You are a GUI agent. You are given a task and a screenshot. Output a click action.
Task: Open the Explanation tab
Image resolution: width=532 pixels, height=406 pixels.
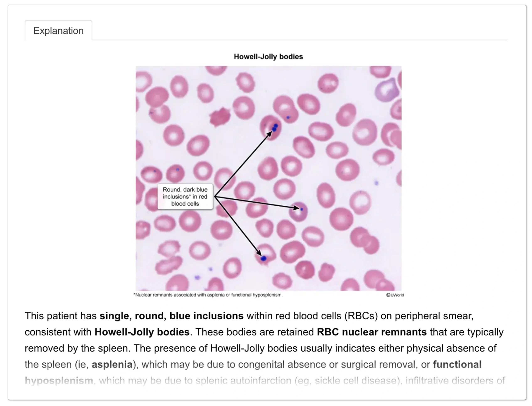point(58,31)
